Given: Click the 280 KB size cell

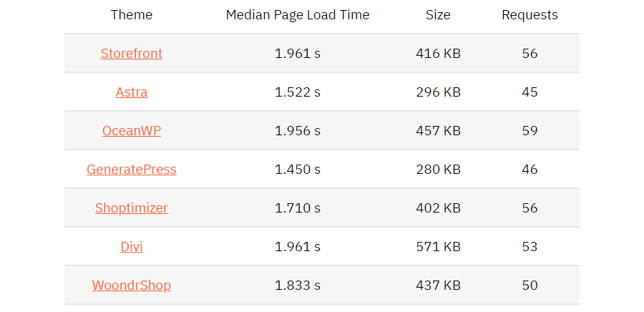Looking at the screenshot, I should (x=438, y=170).
